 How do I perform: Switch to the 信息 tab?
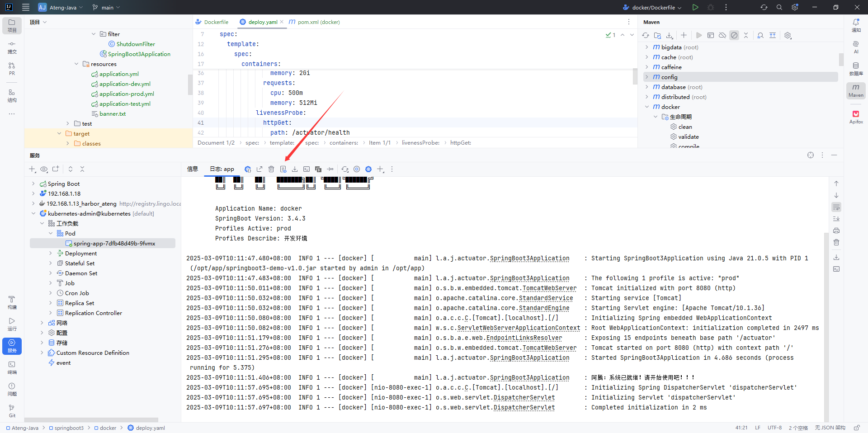coord(193,169)
